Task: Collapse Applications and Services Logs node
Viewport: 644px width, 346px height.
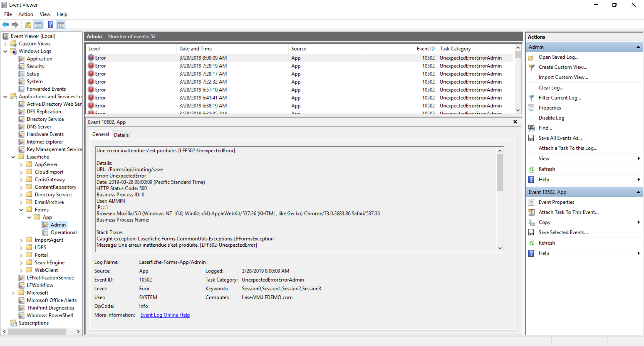Action: tap(5, 97)
